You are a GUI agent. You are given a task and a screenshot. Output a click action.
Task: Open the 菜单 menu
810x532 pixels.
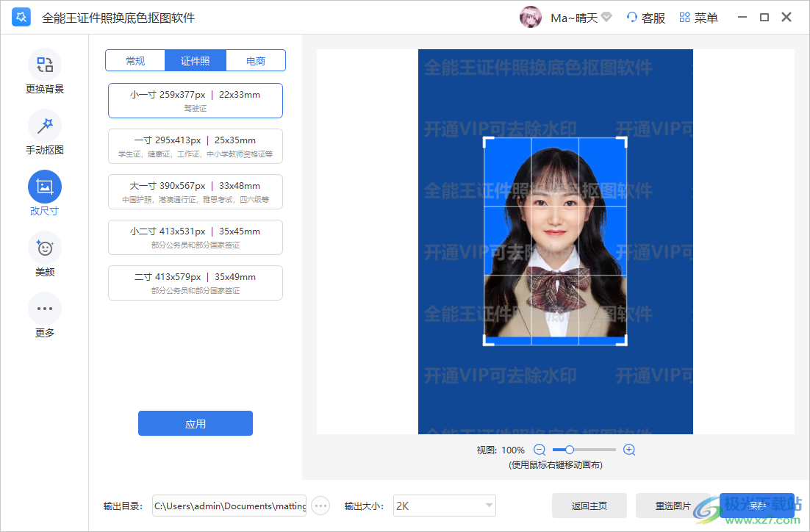[698, 18]
